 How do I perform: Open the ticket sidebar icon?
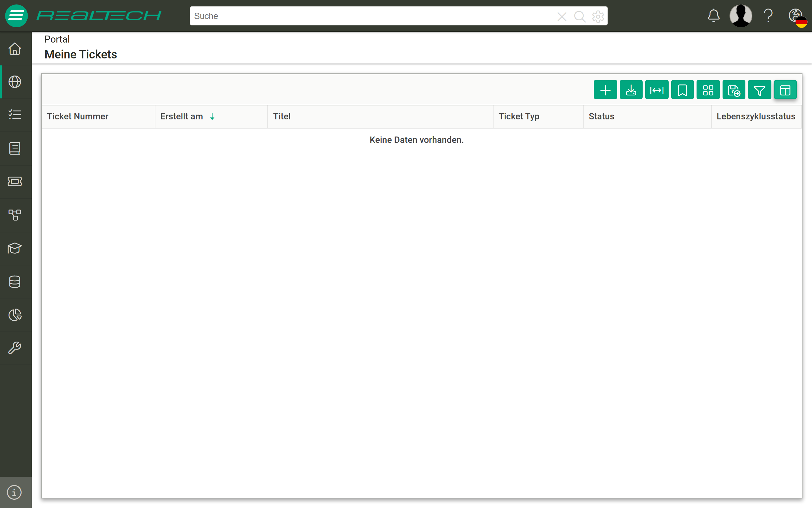(15, 181)
